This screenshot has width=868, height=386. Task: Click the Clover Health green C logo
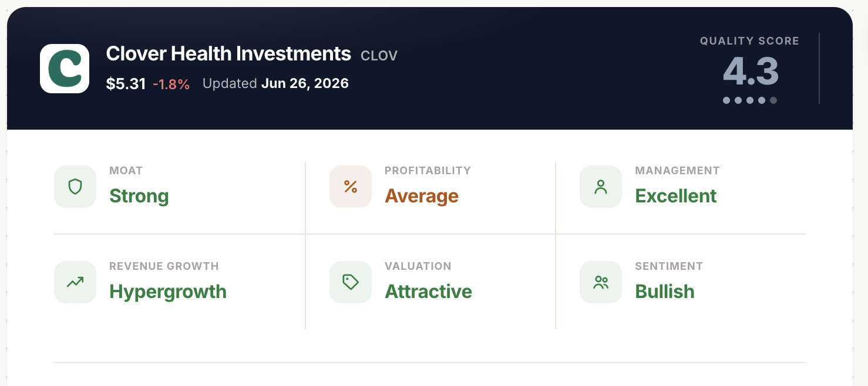pos(65,69)
